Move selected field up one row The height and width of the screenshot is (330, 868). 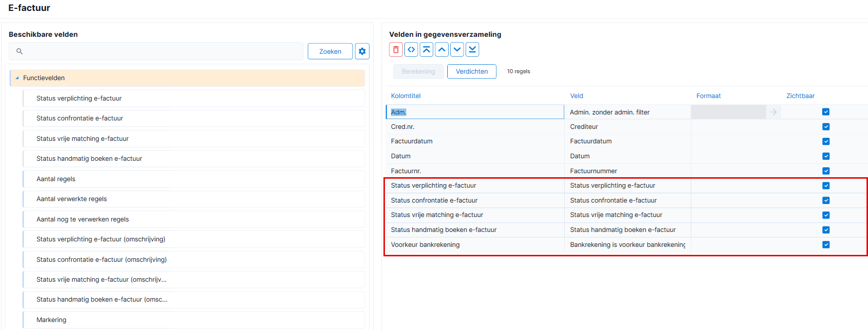point(442,50)
